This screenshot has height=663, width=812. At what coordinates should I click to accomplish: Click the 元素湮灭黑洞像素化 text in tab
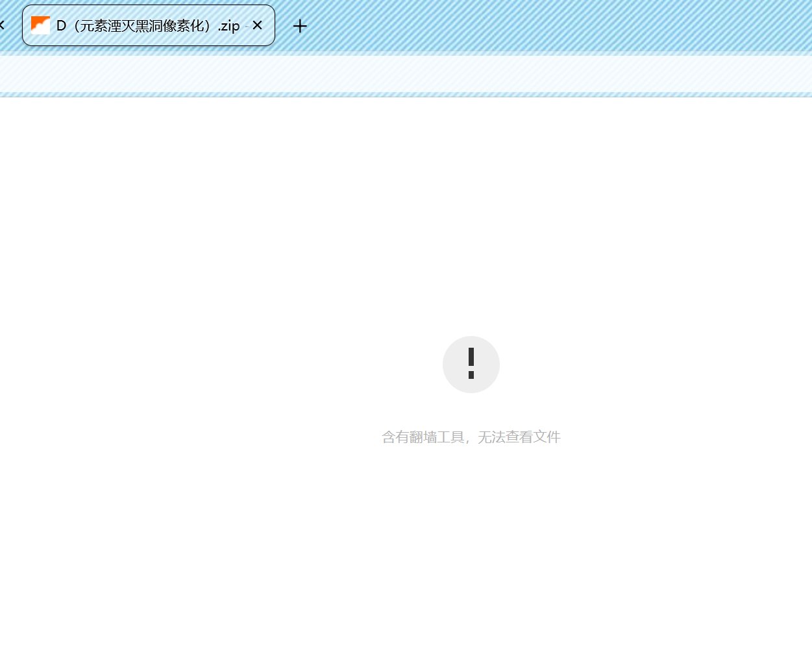[144, 26]
